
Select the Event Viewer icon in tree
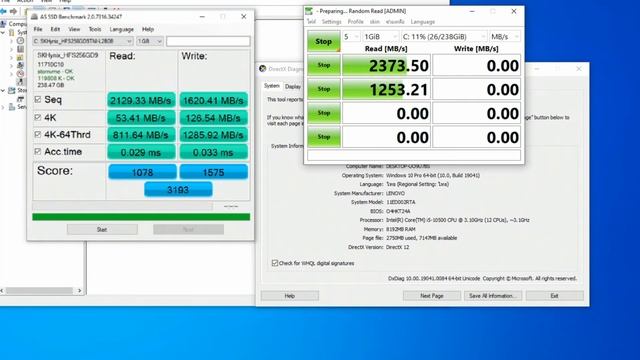point(20,49)
